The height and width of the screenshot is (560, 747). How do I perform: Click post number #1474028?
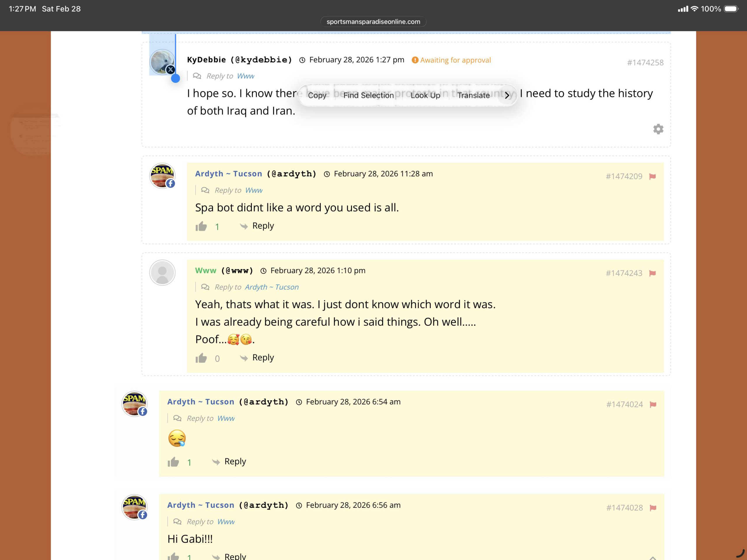[624, 508]
